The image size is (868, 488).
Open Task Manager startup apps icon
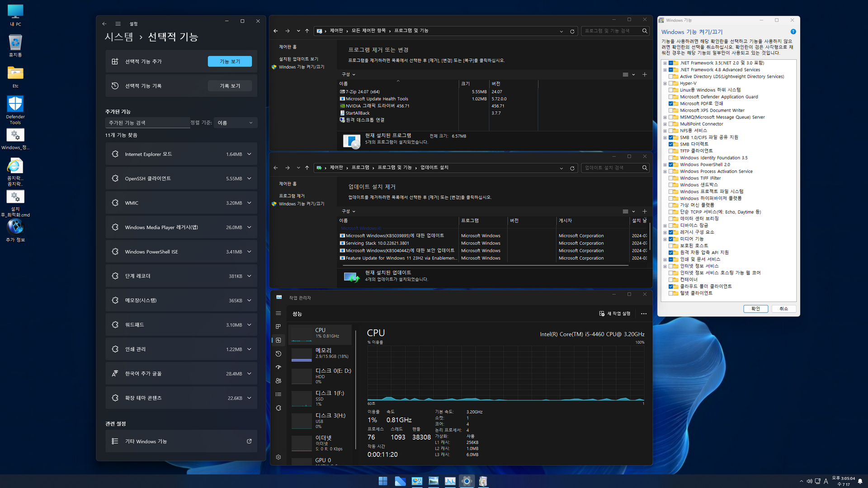(278, 367)
